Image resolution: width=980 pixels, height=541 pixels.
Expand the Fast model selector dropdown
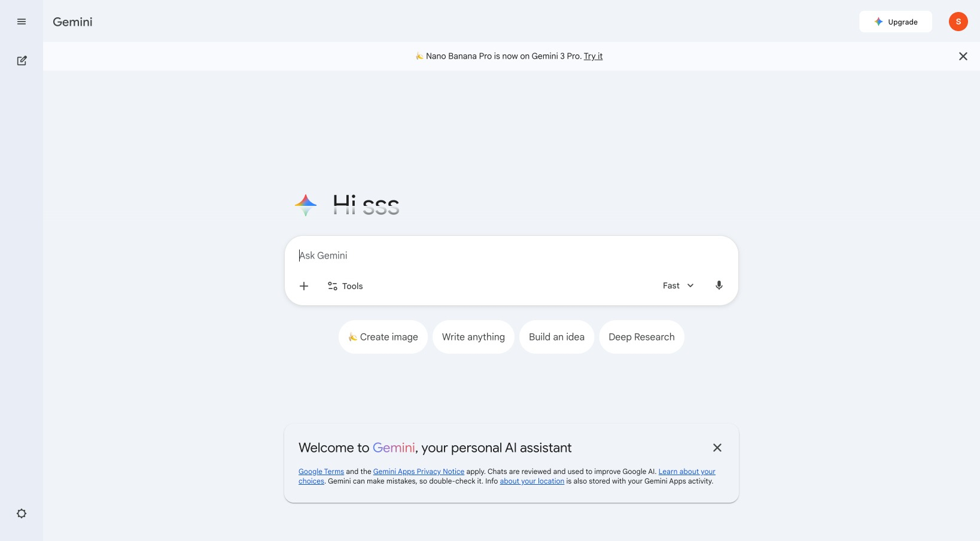click(678, 285)
